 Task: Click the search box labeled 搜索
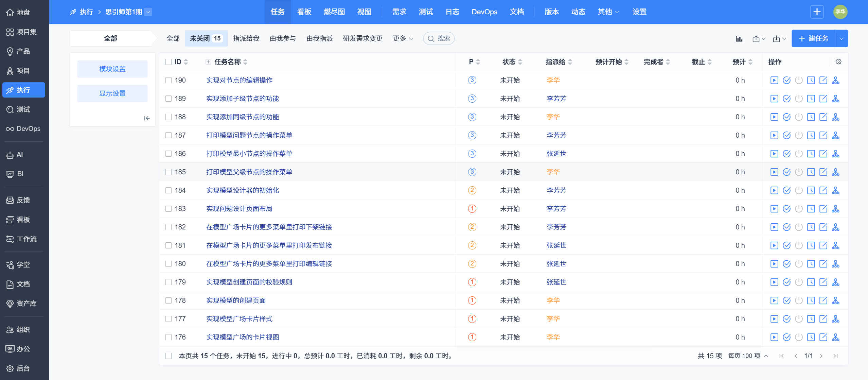[439, 38]
